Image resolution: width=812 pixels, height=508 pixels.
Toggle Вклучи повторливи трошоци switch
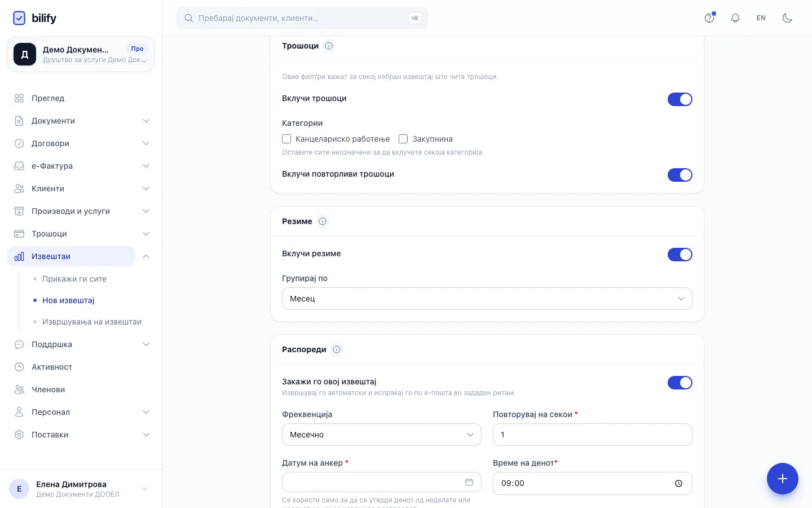pyautogui.click(x=680, y=175)
